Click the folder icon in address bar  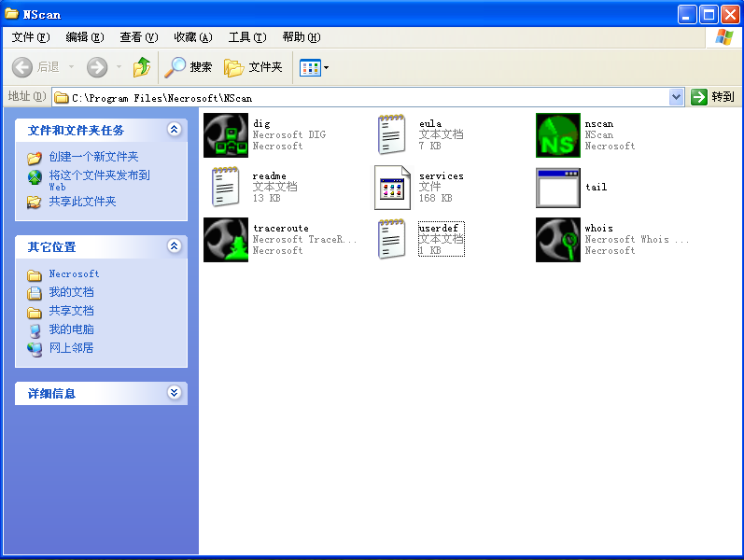62,98
